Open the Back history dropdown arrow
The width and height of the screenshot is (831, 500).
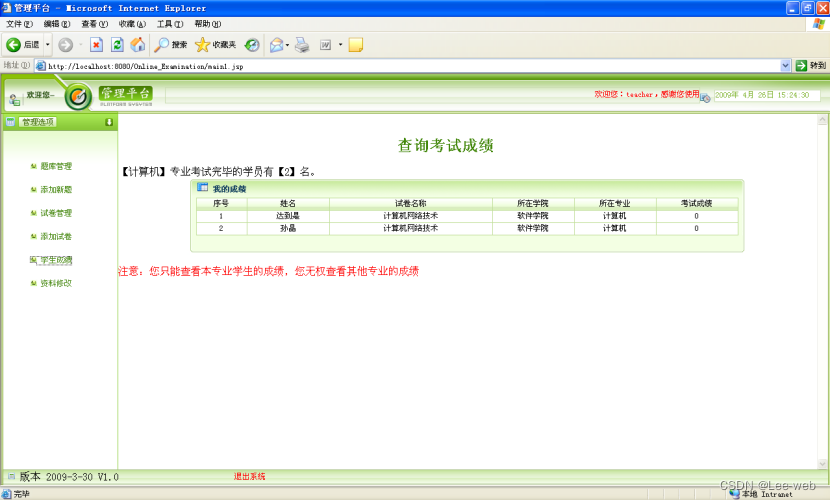click(x=47, y=45)
